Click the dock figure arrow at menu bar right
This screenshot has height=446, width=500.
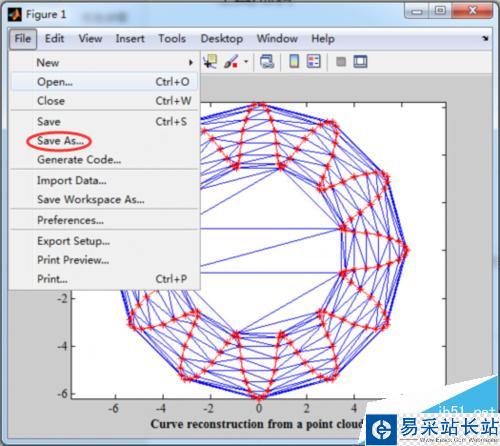click(485, 38)
